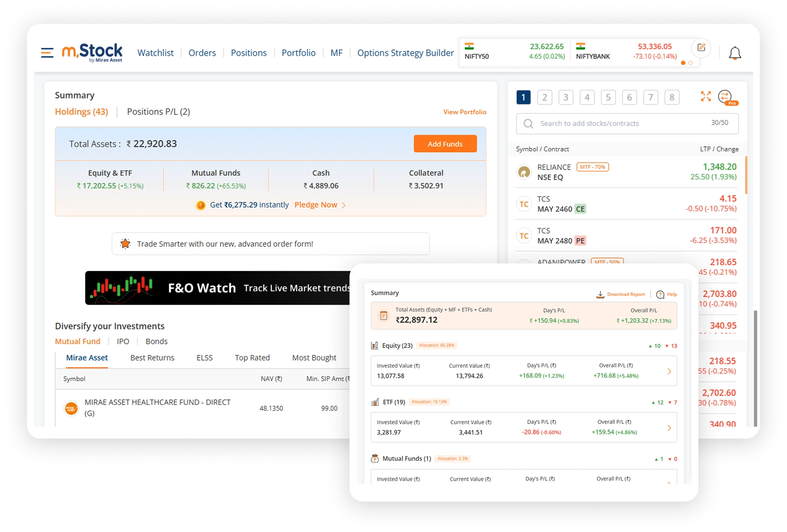Image resolution: width=787 pixels, height=532 pixels.
Task: Select the Most Bought fund tab
Action: coord(314,358)
